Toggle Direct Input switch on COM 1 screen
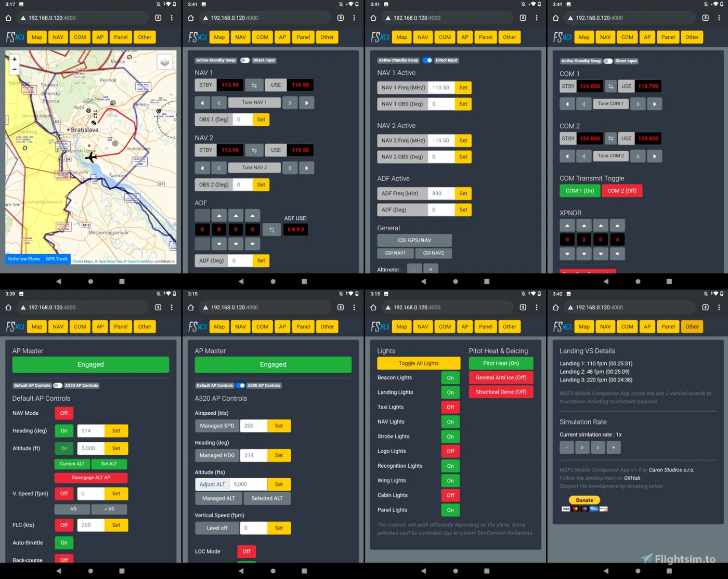This screenshot has width=728, height=579. pyautogui.click(x=608, y=61)
